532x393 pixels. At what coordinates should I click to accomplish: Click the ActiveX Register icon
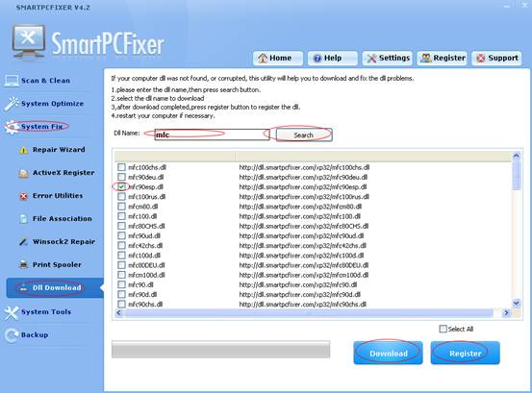23,173
